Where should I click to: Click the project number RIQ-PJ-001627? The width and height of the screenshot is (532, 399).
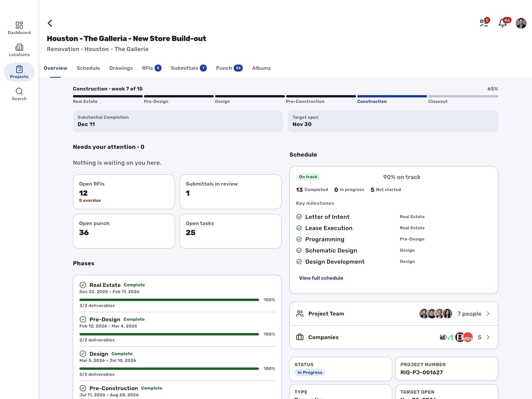click(422, 372)
